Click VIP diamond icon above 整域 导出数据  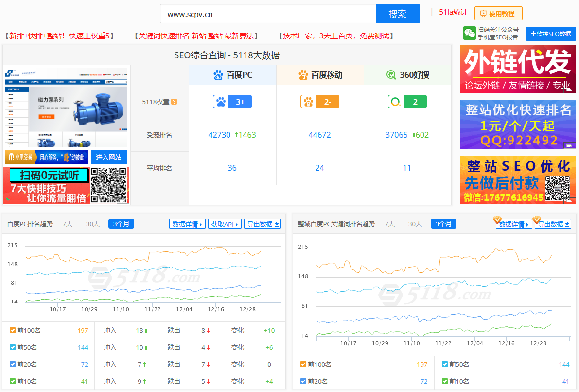[x=537, y=220]
